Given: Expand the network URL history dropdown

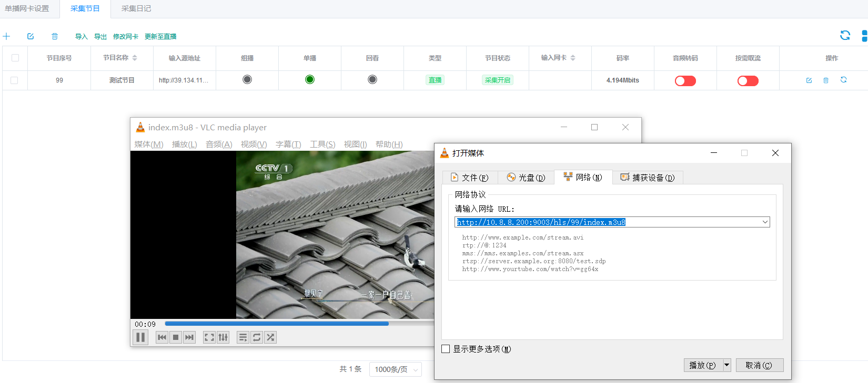Looking at the screenshot, I should point(765,222).
